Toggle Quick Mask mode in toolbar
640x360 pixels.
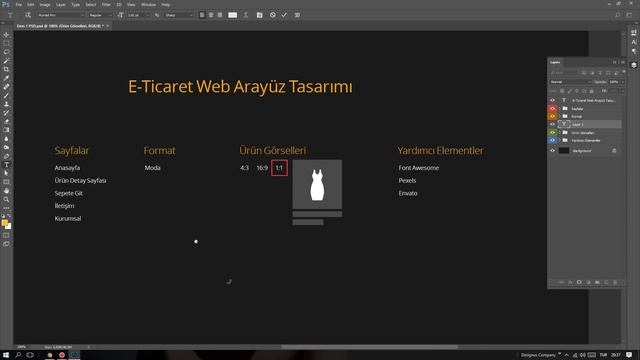6,236
